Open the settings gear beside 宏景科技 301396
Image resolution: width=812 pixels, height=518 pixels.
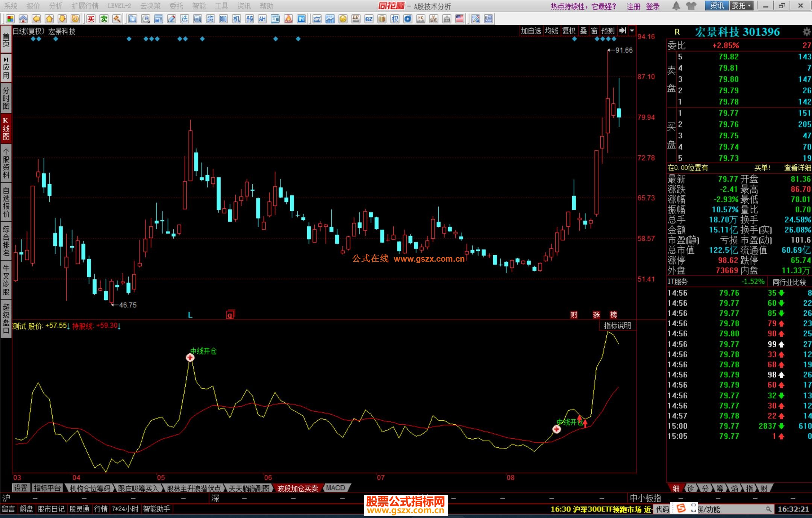806,32
